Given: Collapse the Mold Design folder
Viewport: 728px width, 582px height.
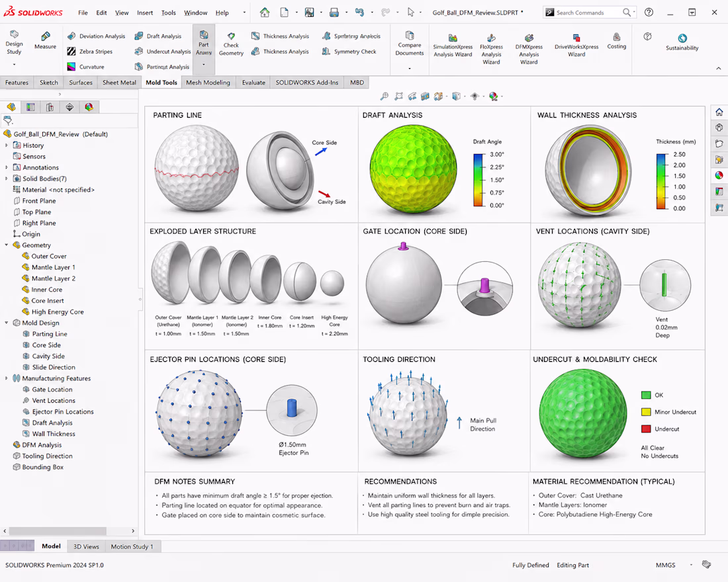Looking at the screenshot, I should [x=6, y=323].
